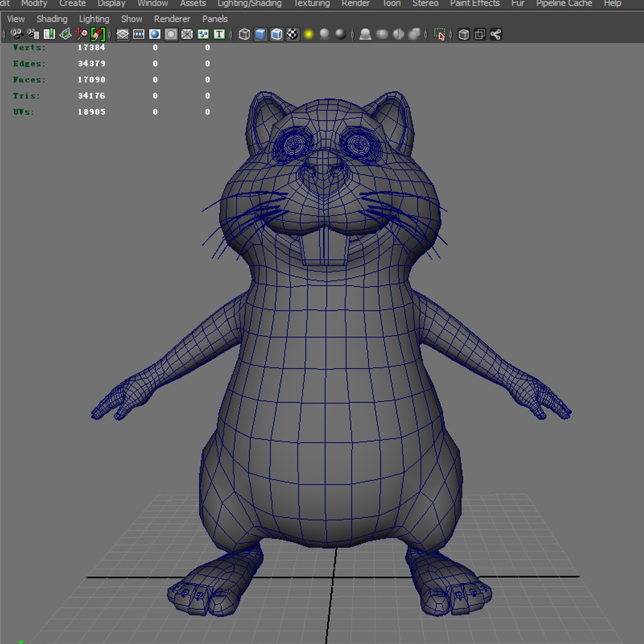Enable the 2D Pan/Zoom icon
Viewport: 644px width, 644px height.
[x=81, y=34]
